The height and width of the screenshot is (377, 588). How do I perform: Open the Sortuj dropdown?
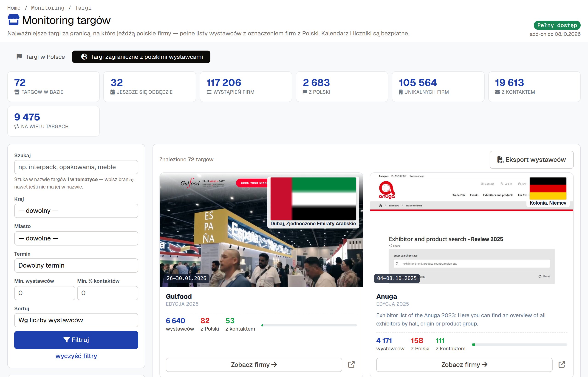click(76, 320)
